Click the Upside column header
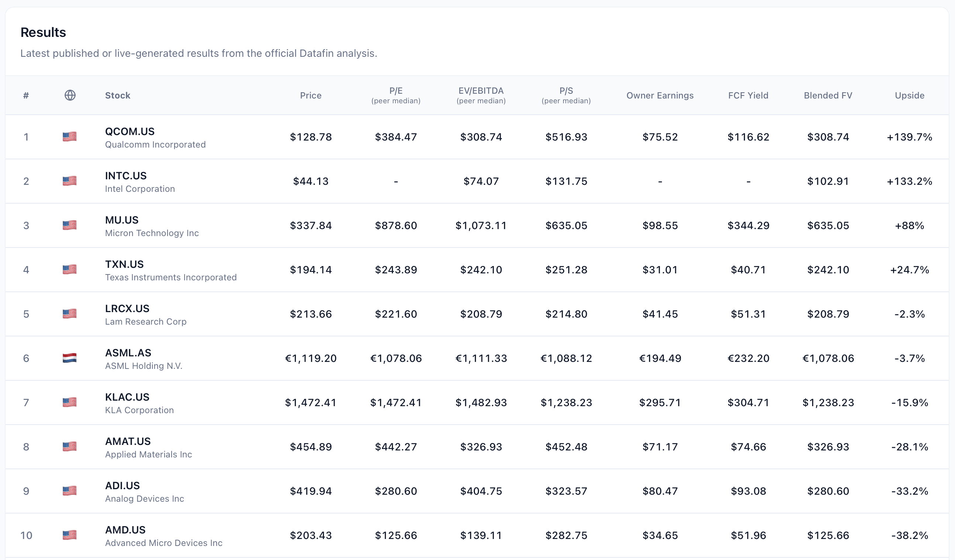This screenshot has height=560, width=955. [910, 96]
